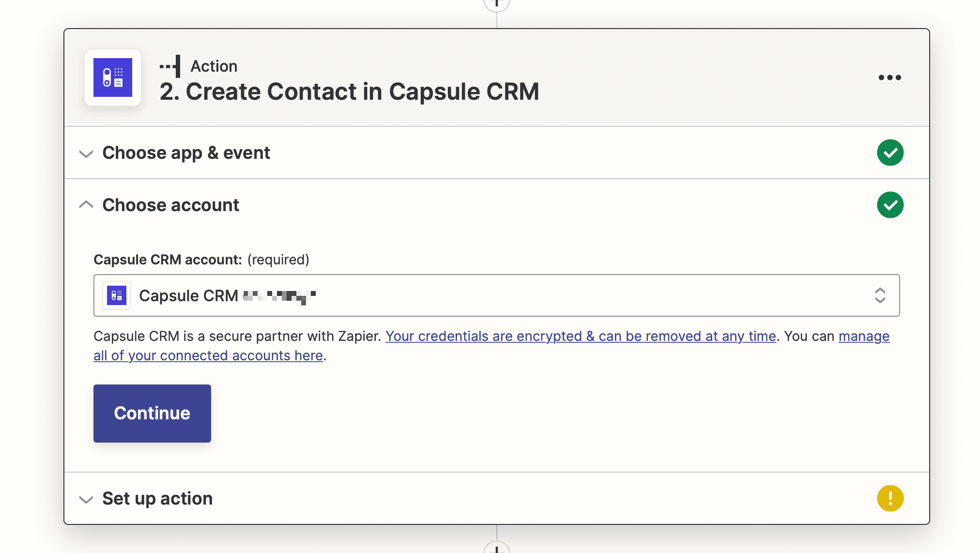Click the Action label text
This screenshot has height=553, width=980.
coord(214,66)
